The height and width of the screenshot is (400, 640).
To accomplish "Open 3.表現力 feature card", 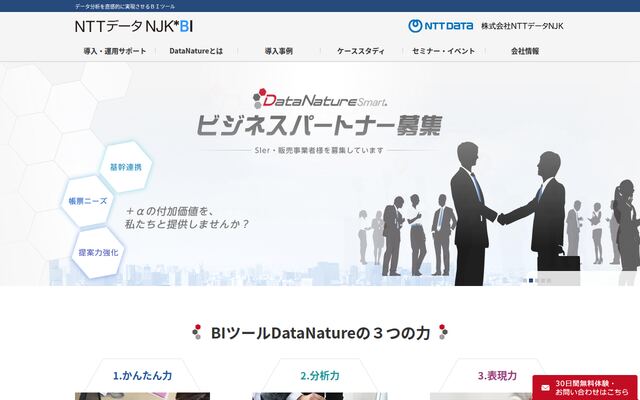I will (x=498, y=376).
